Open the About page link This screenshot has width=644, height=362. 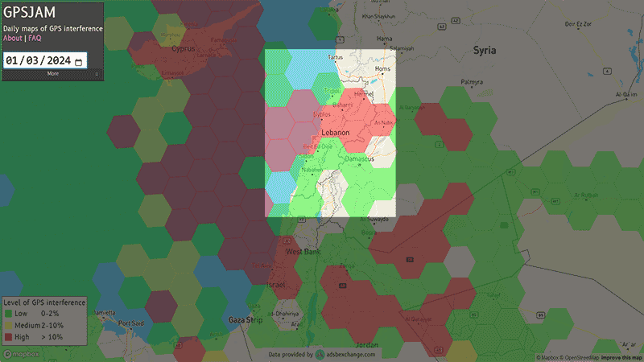click(13, 38)
